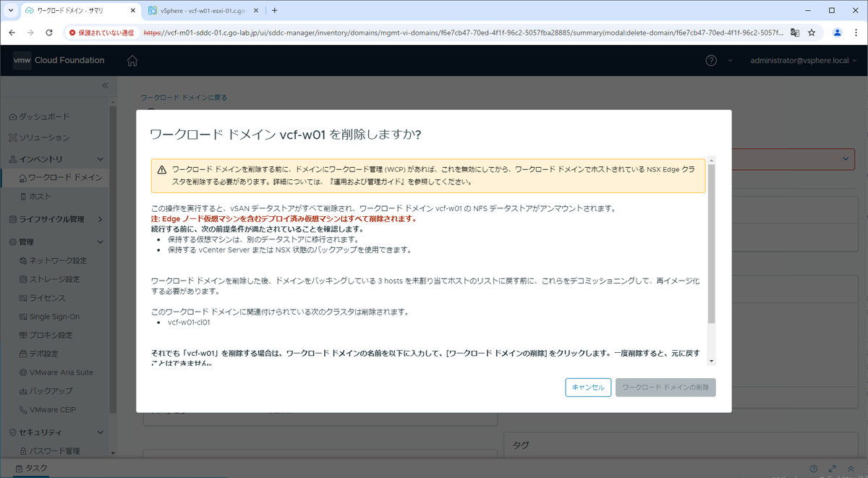Go back in browser history
The width and height of the screenshot is (868, 478).
point(11,33)
